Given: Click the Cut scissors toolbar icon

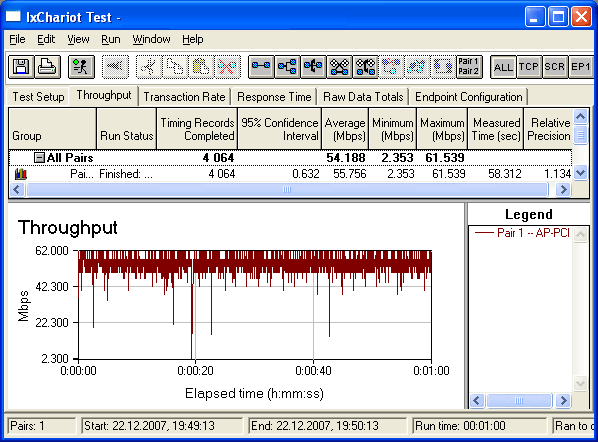Looking at the screenshot, I should [x=148, y=67].
